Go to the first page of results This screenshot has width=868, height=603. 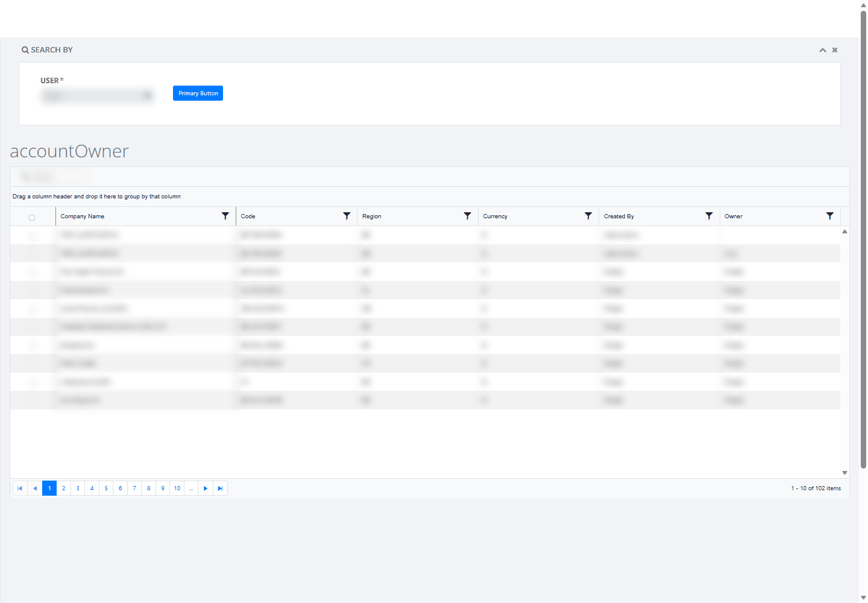pyautogui.click(x=20, y=488)
